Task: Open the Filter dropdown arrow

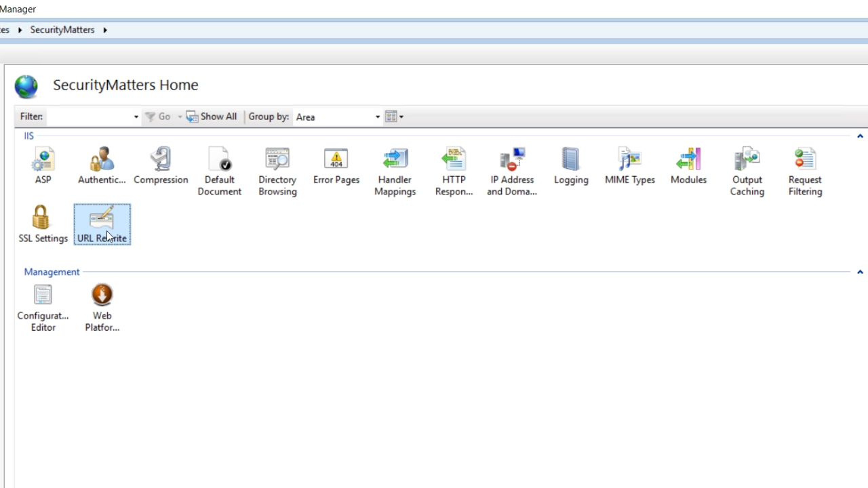Action: coord(136,117)
